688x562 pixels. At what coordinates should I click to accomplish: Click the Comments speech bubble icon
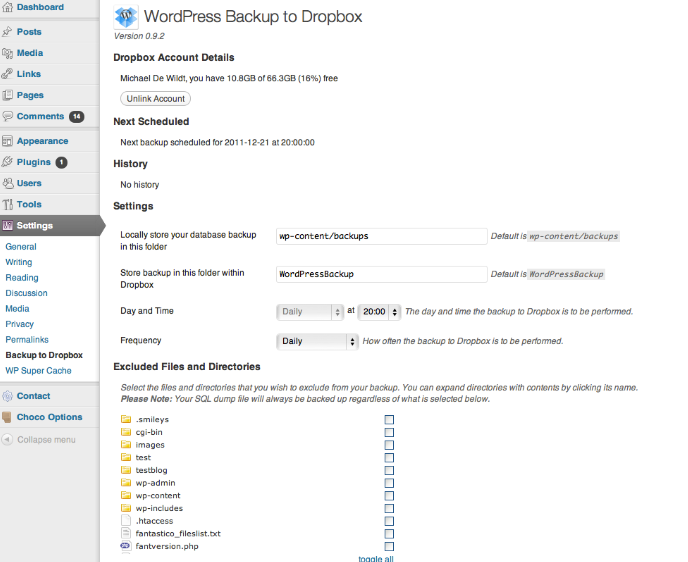click(x=7, y=116)
